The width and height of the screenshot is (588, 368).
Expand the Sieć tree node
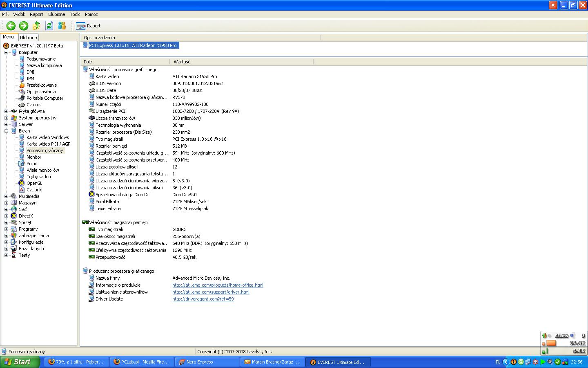(6, 209)
